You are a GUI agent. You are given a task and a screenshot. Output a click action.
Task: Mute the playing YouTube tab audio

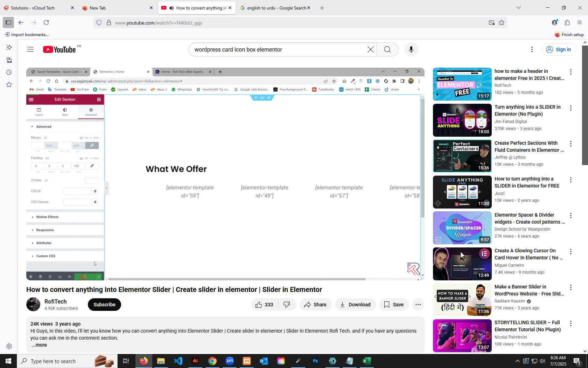pos(171,8)
